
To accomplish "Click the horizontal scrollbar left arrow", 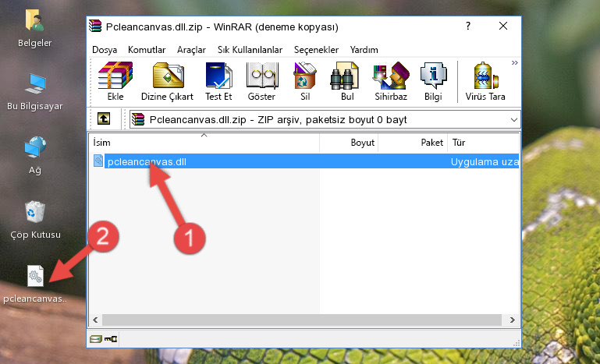I will click(x=95, y=320).
